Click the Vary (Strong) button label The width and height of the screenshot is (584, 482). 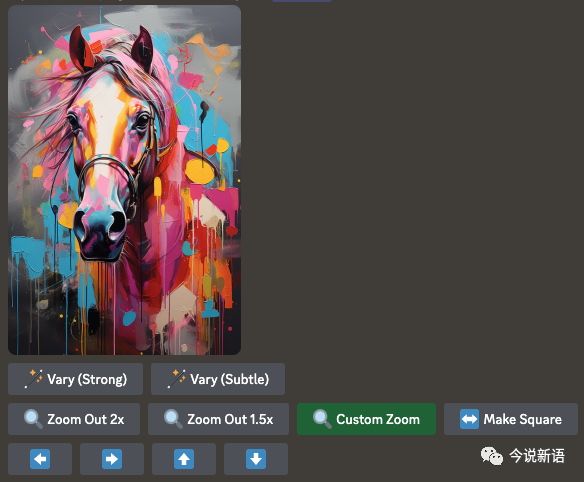[87, 379]
